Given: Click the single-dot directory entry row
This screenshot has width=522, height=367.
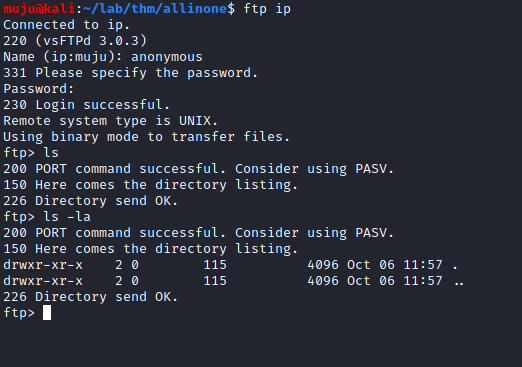Looking at the screenshot, I should (231, 265).
